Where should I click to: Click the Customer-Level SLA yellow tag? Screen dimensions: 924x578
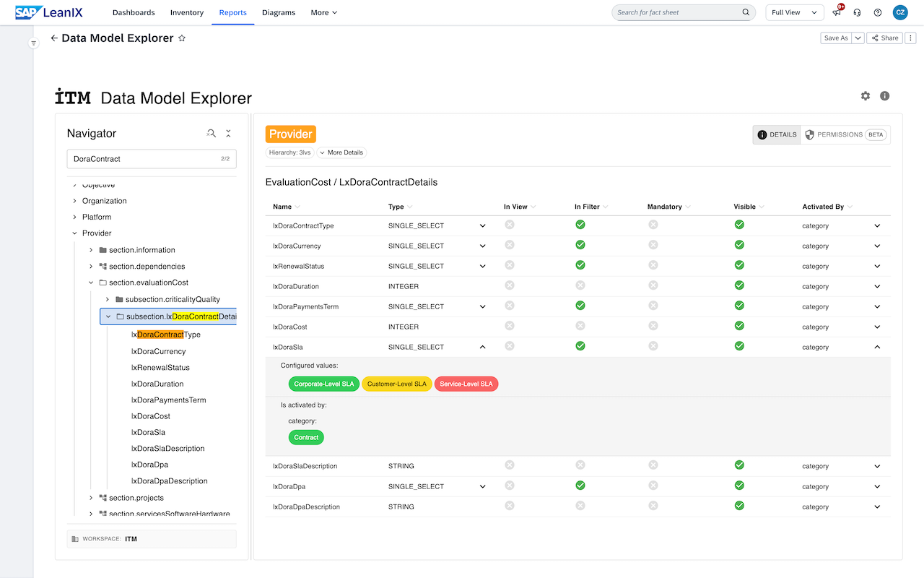point(397,384)
